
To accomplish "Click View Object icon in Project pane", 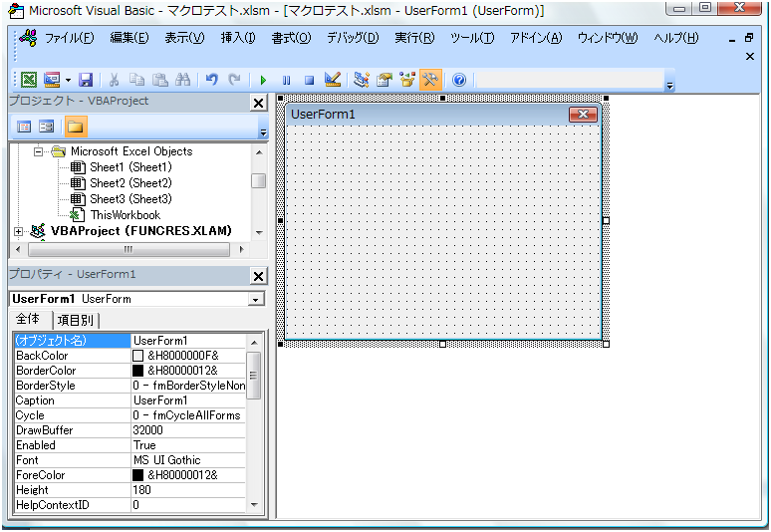I will pos(47,127).
